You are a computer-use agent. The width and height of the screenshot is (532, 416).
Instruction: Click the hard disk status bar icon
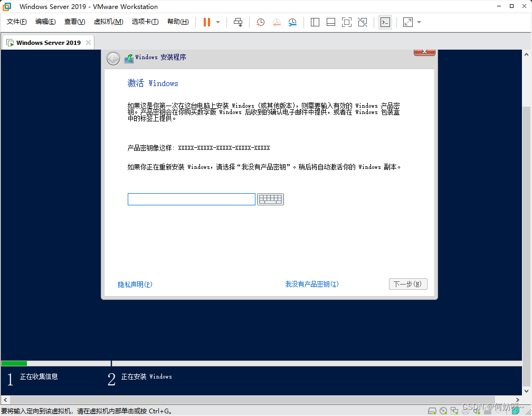click(x=432, y=411)
